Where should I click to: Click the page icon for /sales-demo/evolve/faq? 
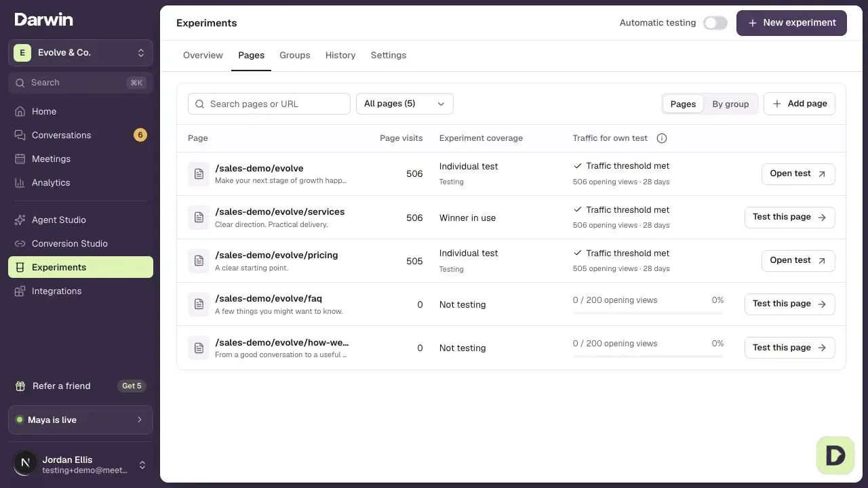[x=199, y=304]
